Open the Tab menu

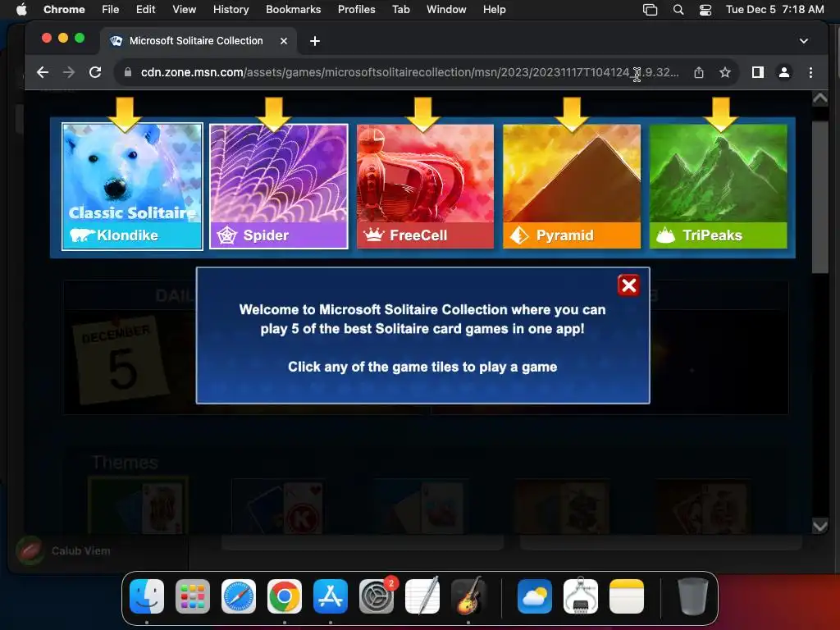(x=400, y=9)
